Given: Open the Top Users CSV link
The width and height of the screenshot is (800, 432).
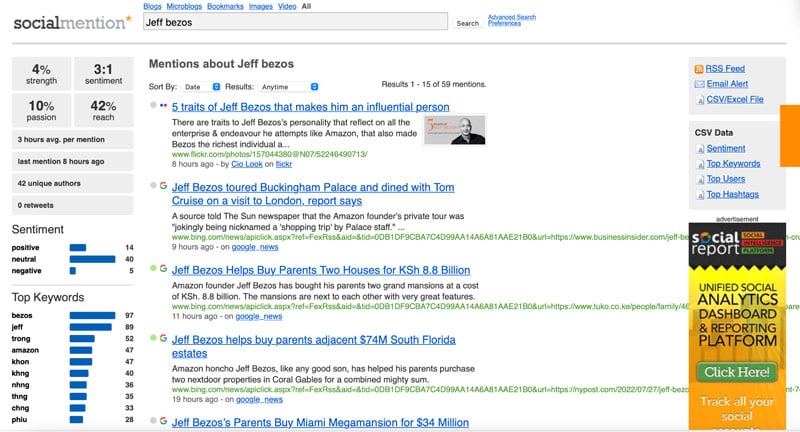Looking at the screenshot, I should coord(726,179).
